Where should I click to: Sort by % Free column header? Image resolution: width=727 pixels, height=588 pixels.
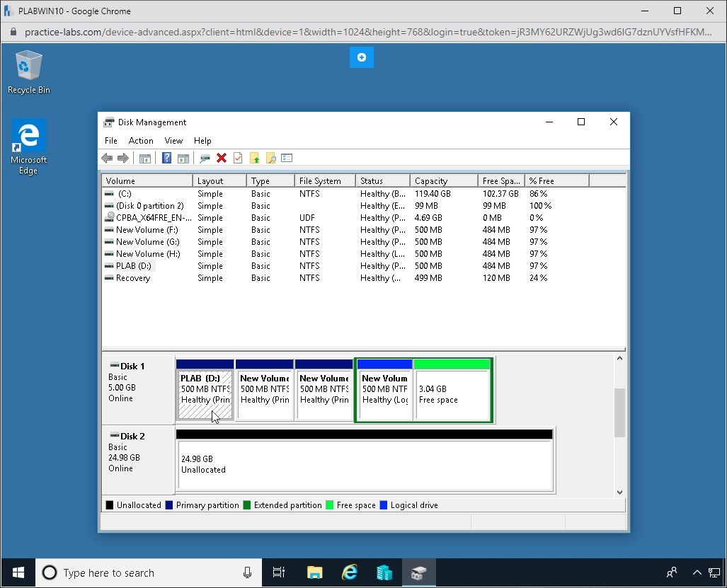(557, 181)
